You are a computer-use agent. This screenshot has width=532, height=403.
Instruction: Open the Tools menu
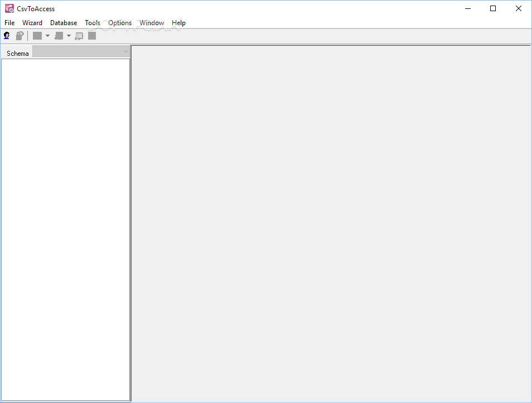[x=92, y=23]
